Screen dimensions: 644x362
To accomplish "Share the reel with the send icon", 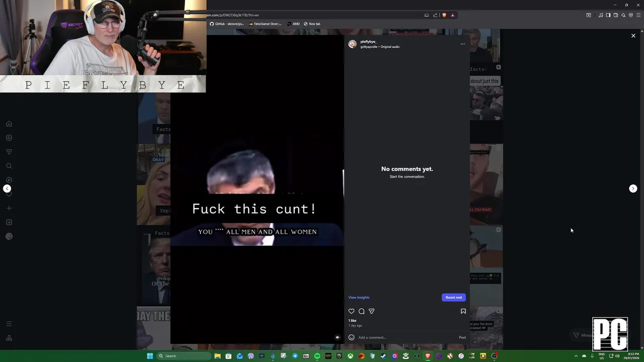I will click(x=371, y=311).
